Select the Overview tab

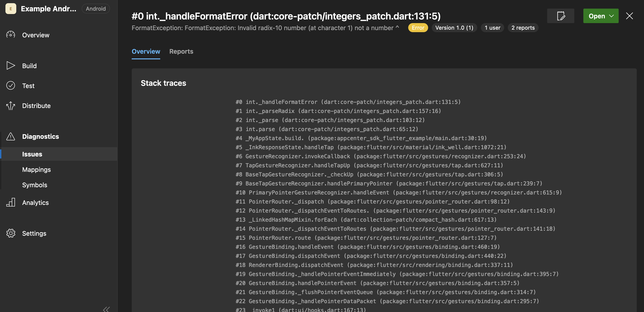[x=146, y=51]
